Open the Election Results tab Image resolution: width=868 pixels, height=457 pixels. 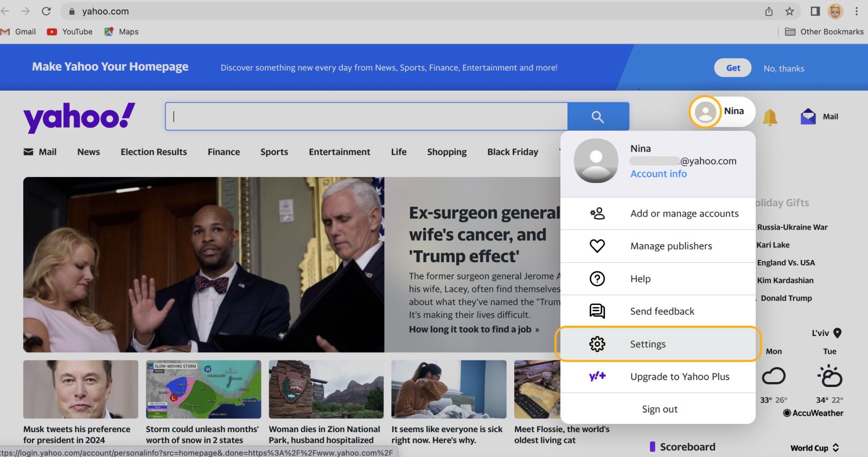pos(154,152)
